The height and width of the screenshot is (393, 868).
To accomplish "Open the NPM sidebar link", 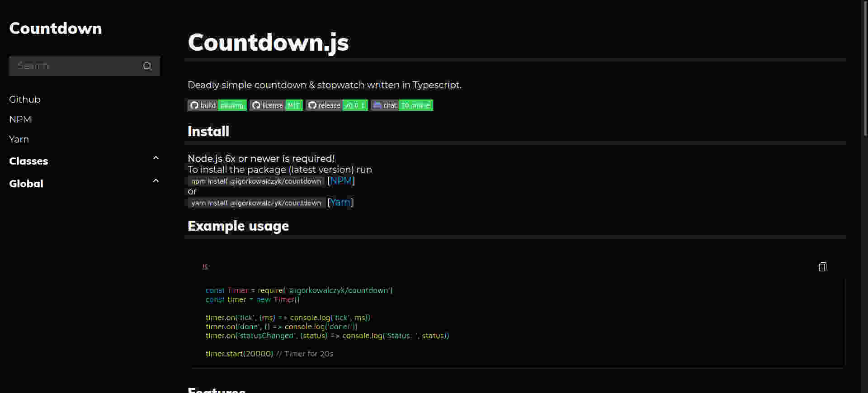I will click(x=20, y=119).
